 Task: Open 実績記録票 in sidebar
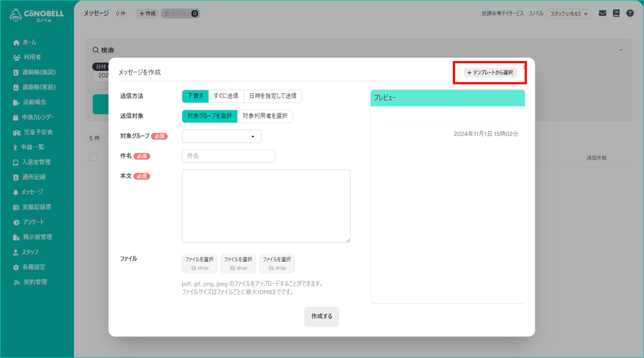[x=32, y=207]
